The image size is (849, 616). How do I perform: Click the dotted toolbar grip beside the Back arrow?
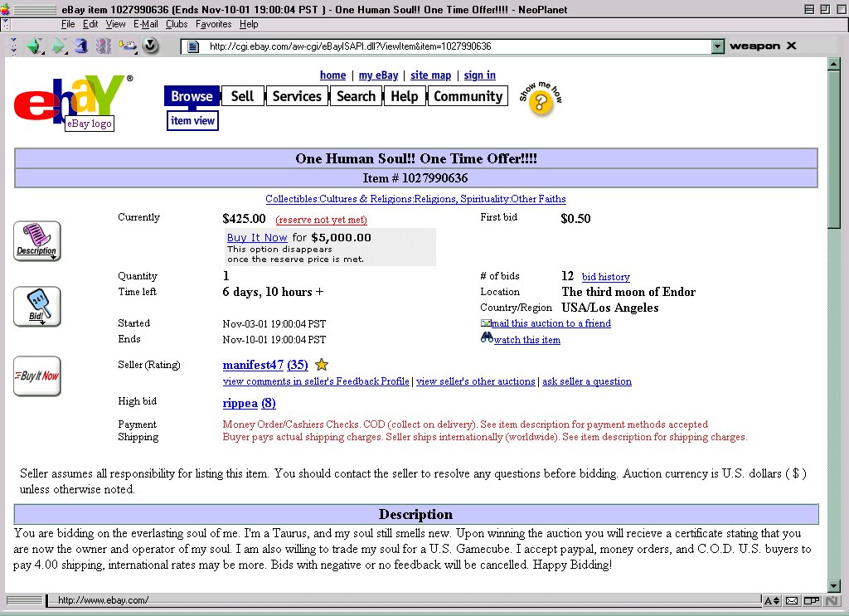point(13,46)
